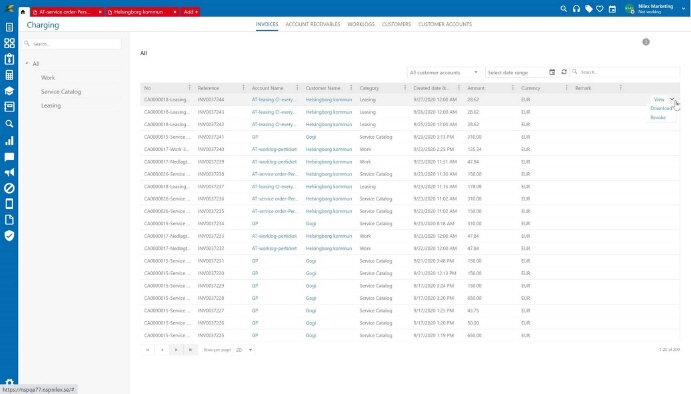
Task: Go to the next page of invoices
Action: [176, 350]
